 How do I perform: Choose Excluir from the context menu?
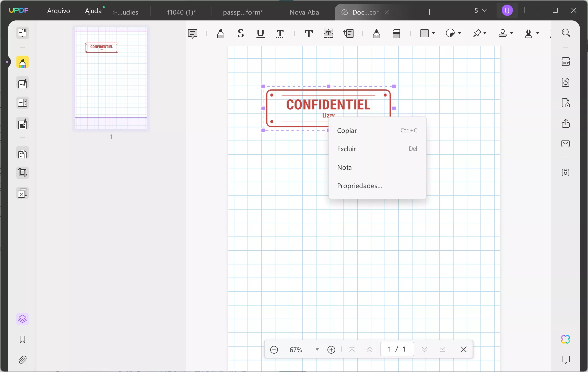(x=346, y=149)
